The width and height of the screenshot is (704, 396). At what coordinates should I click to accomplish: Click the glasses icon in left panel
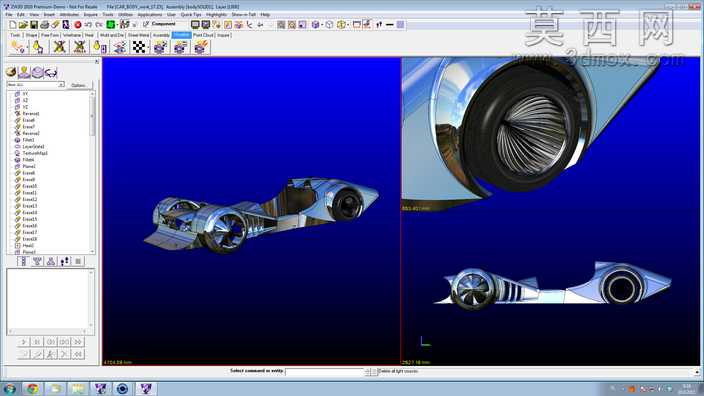tap(51, 72)
